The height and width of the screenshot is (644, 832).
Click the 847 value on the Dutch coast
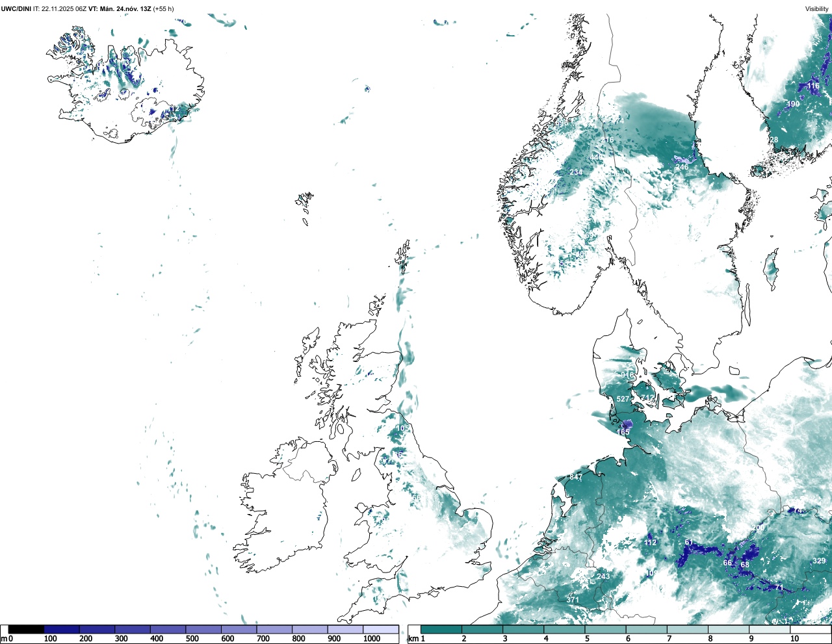[x=576, y=477]
